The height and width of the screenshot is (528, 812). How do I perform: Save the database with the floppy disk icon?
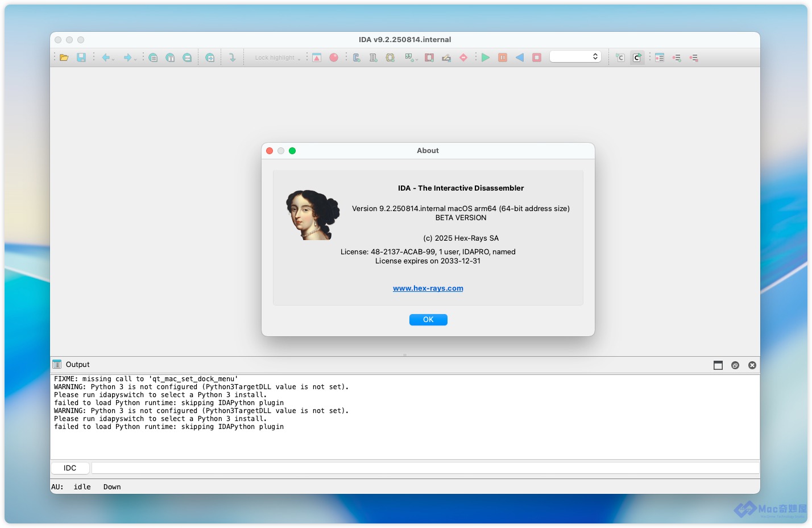click(81, 57)
